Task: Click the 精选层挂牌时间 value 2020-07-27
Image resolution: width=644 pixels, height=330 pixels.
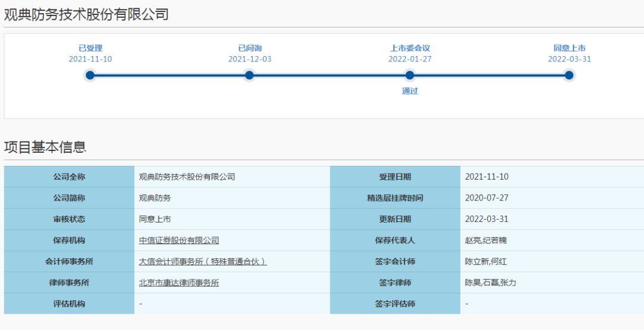Action: tap(487, 198)
